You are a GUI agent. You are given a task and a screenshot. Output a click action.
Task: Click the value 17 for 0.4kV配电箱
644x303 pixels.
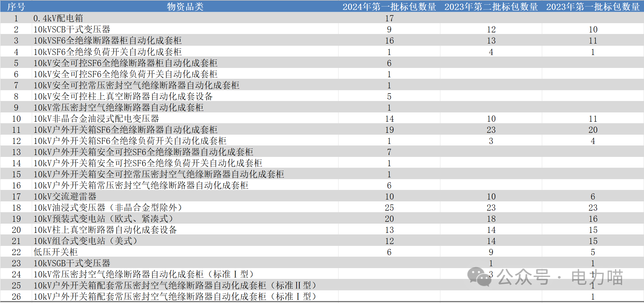(x=389, y=18)
